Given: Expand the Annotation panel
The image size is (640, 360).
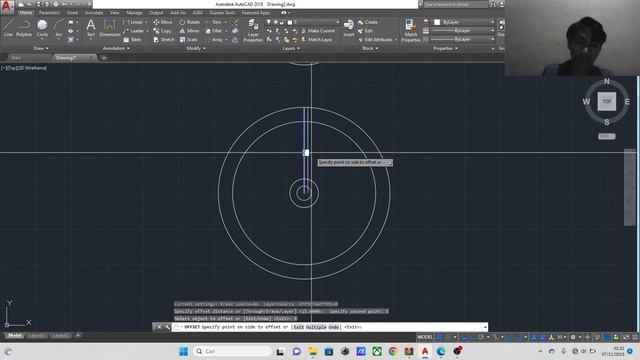Looking at the screenshot, I should pos(116,49).
